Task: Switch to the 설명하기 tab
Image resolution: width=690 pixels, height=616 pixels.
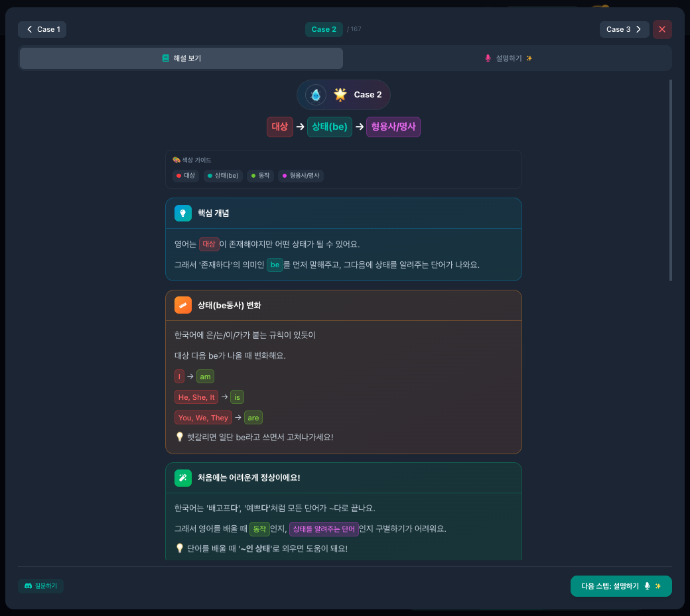Action: 508,58
